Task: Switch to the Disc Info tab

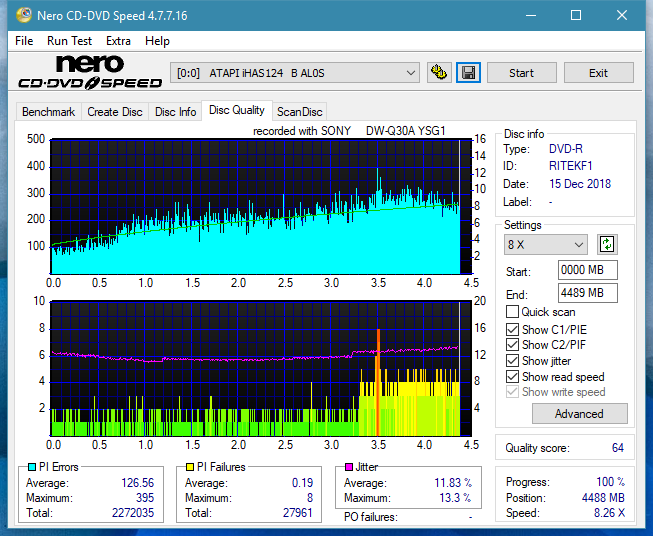Action: 175,112
